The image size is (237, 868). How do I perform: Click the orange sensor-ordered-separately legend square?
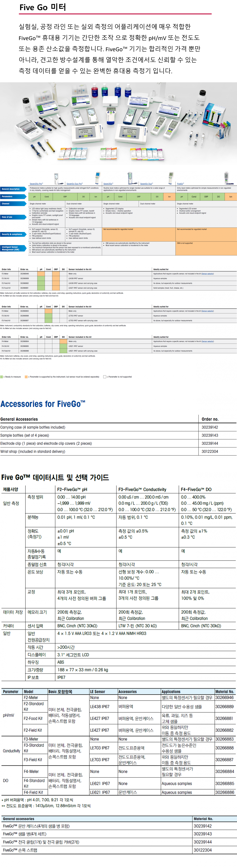pyautogui.click(x=26, y=377)
